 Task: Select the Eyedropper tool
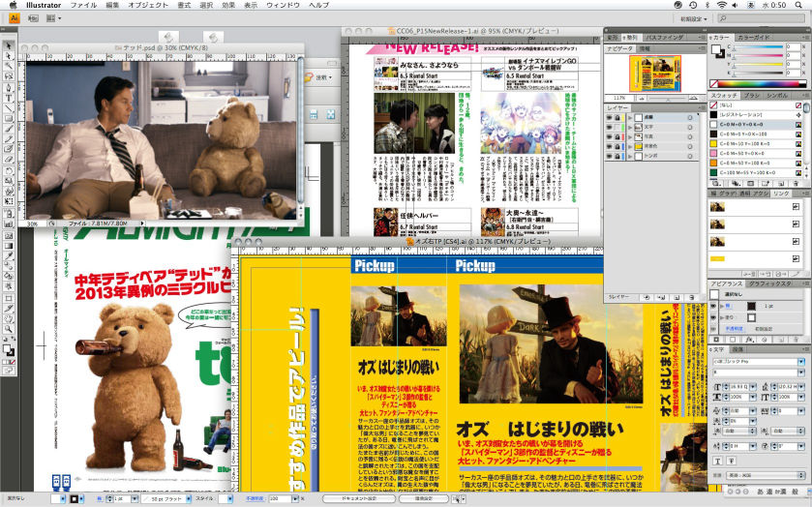9,255
